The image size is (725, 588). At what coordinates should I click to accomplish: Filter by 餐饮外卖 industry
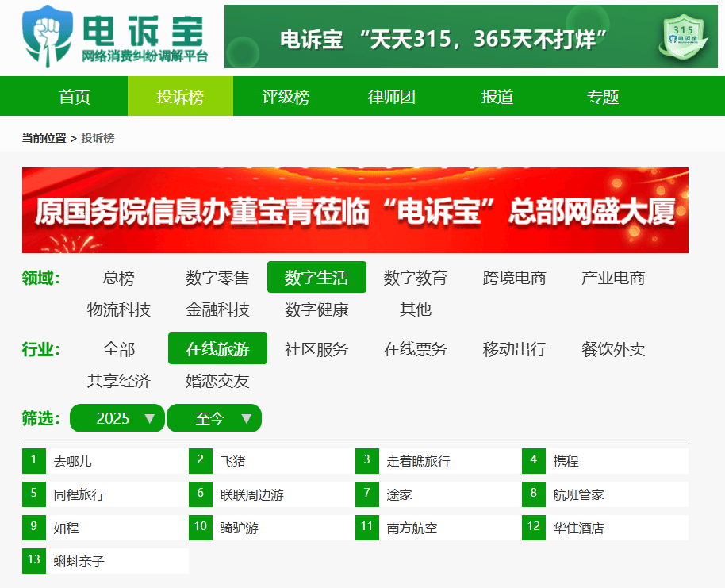pyautogui.click(x=612, y=349)
